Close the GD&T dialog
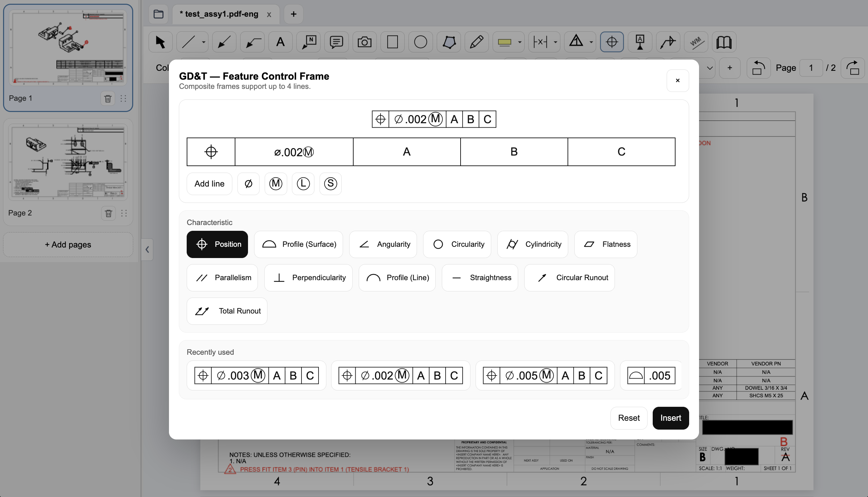Viewport: 868px width, 497px height. [x=677, y=81]
